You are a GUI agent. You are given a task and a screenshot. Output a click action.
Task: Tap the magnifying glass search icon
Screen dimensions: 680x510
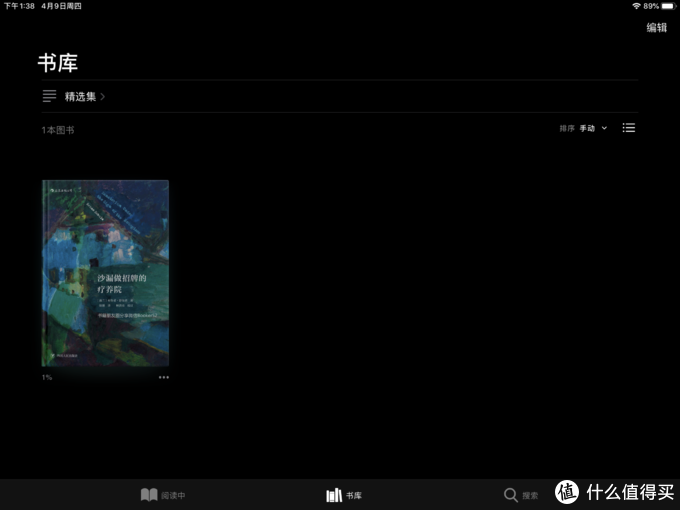click(x=510, y=495)
